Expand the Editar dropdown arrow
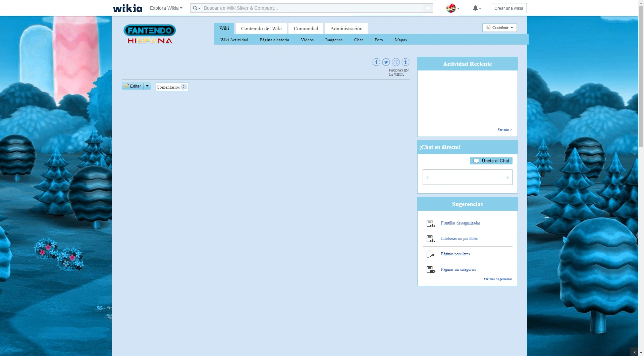This screenshot has width=644, height=356. 147,86
